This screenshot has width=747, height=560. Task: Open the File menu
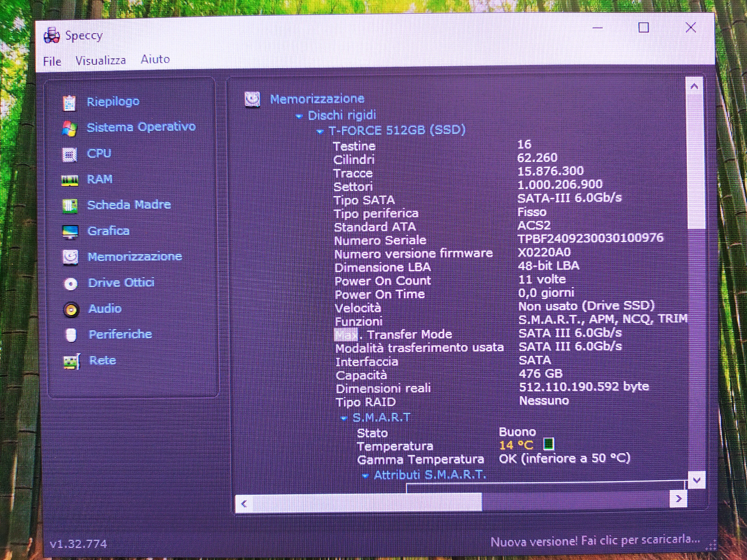pyautogui.click(x=52, y=61)
